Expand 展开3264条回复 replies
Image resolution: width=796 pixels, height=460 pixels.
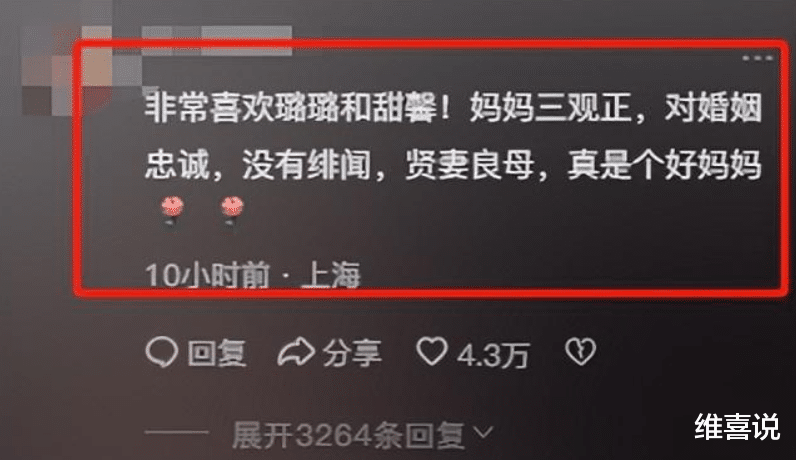[x=348, y=435]
